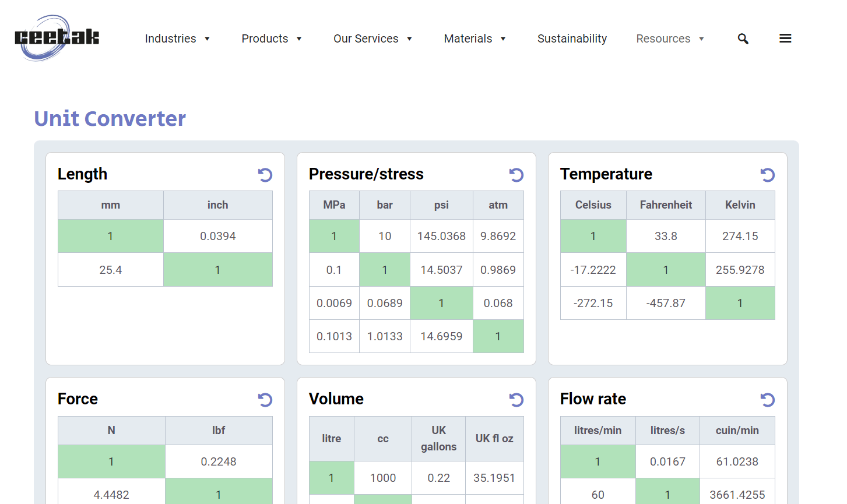
Task: Click the Temperature reset icon
Action: click(768, 175)
